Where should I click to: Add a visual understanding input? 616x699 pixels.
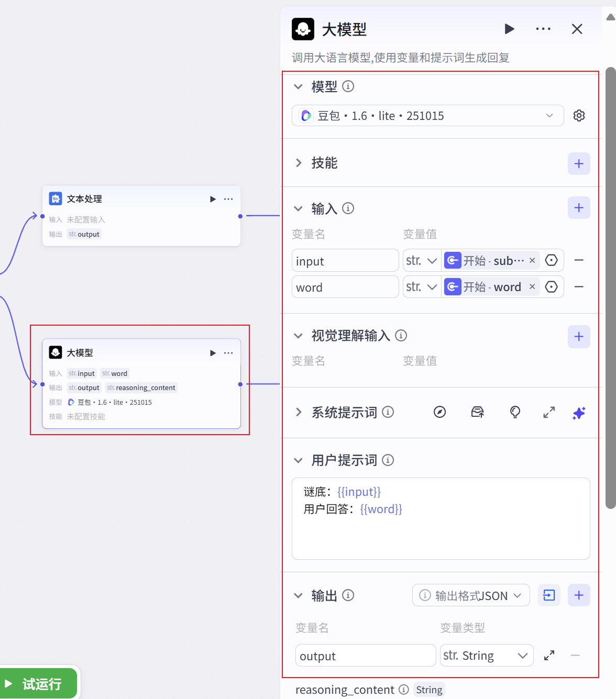pos(579,337)
